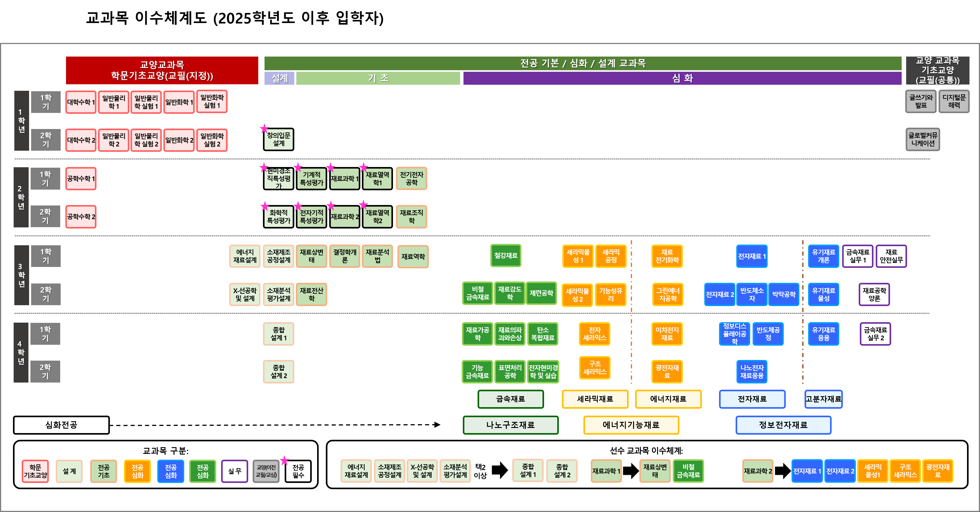Click the 재료전산학 box
The image size is (980, 512).
tap(311, 295)
